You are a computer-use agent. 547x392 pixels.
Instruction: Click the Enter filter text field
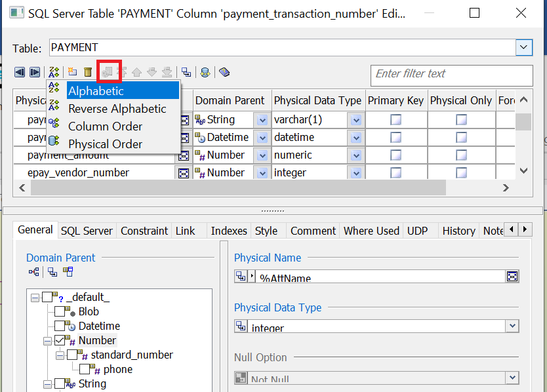coord(451,74)
